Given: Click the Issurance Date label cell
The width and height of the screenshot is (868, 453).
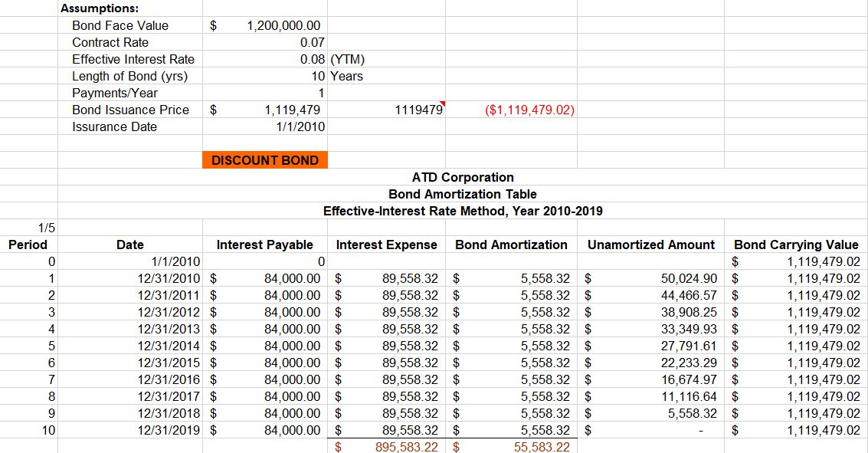Looking at the screenshot, I should click(x=114, y=126).
